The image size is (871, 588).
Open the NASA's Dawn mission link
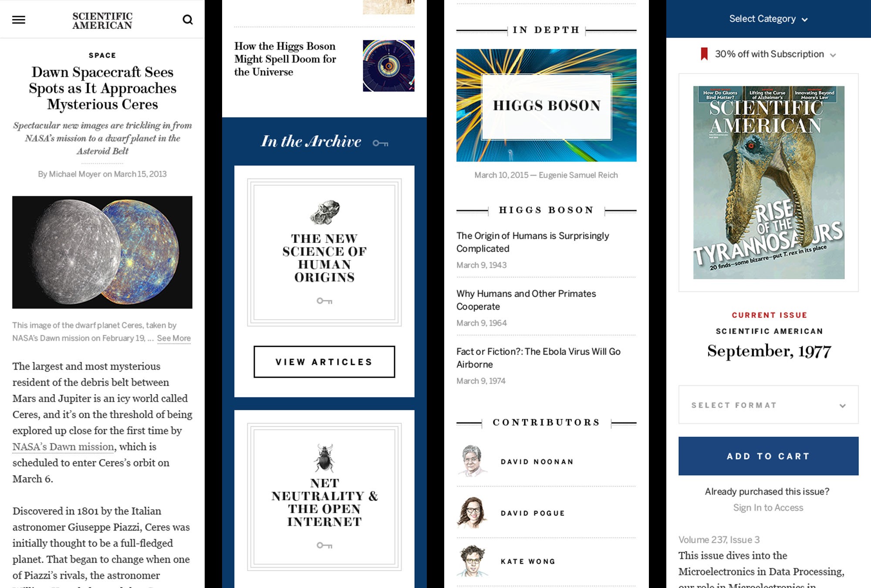pos(63,447)
